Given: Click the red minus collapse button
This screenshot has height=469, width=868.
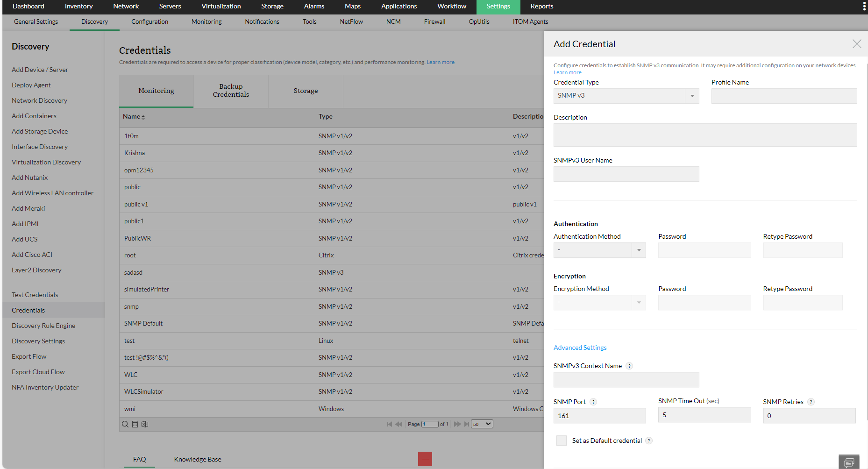Looking at the screenshot, I should tap(425, 459).
